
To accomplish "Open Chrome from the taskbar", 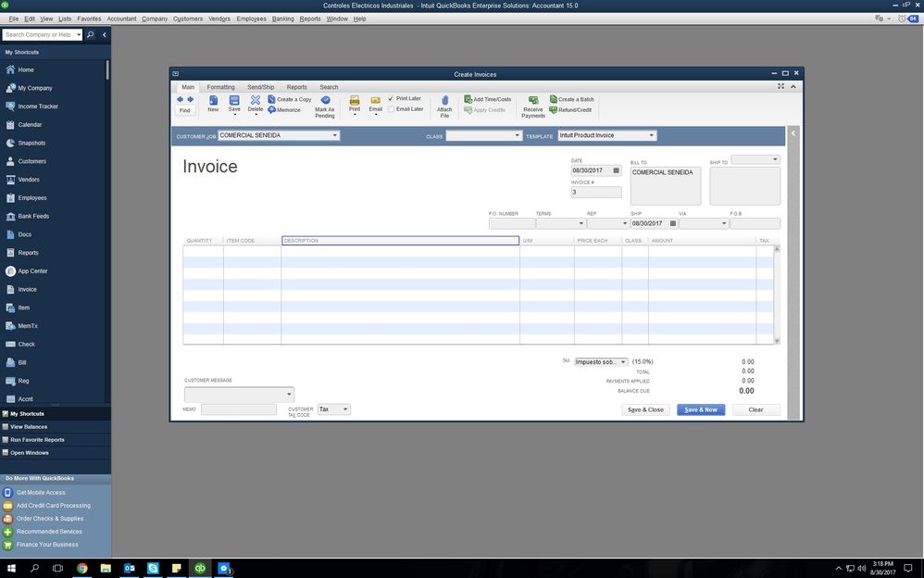I will [x=81, y=568].
